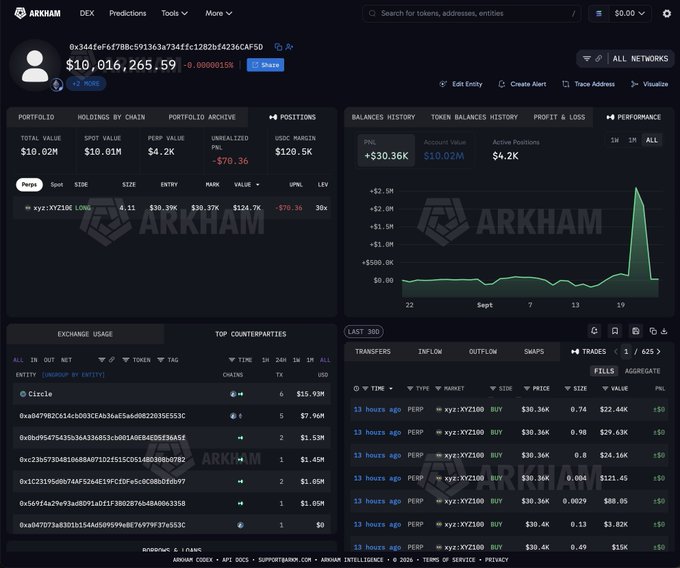Click the save icon above trades

point(635,331)
